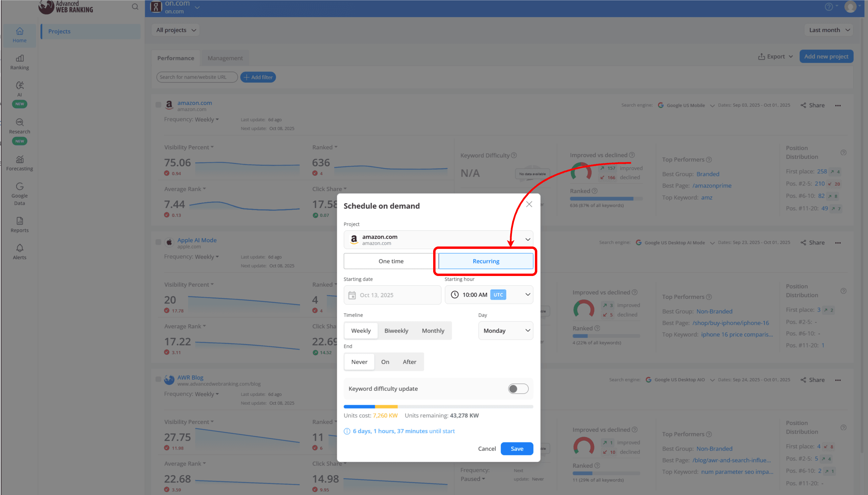Image resolution: width=868 pixels, height=495 pixels.
Task: Open the Home section in sidebar
Action: 19,35
